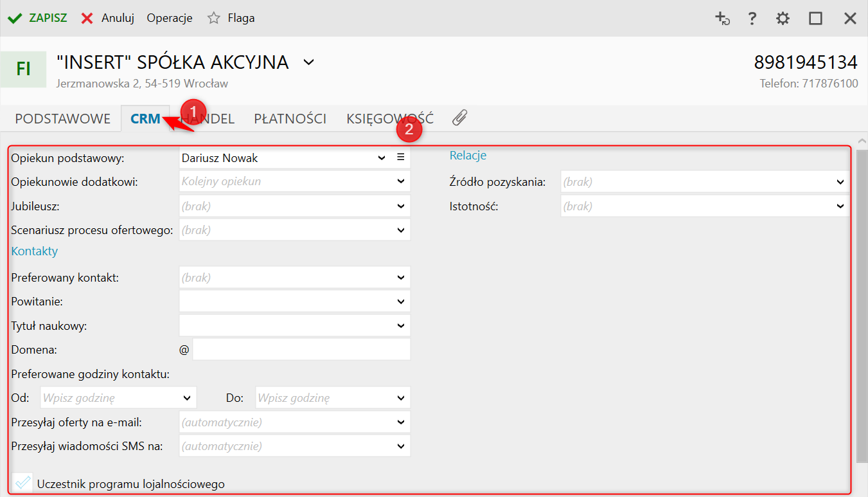Switch to the PŁATNOŚCI tab
868x497 pixels.
tap(290, 119)
